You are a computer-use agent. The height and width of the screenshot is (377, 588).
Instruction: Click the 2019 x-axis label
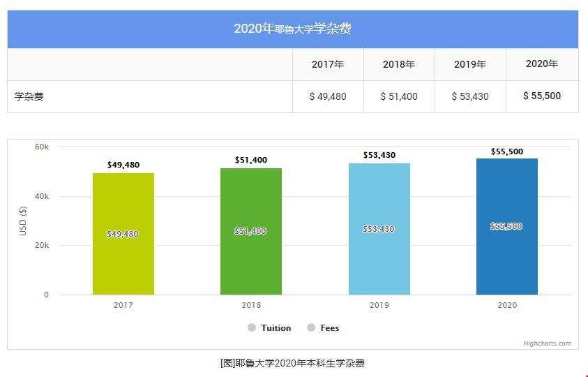[379, 305]
